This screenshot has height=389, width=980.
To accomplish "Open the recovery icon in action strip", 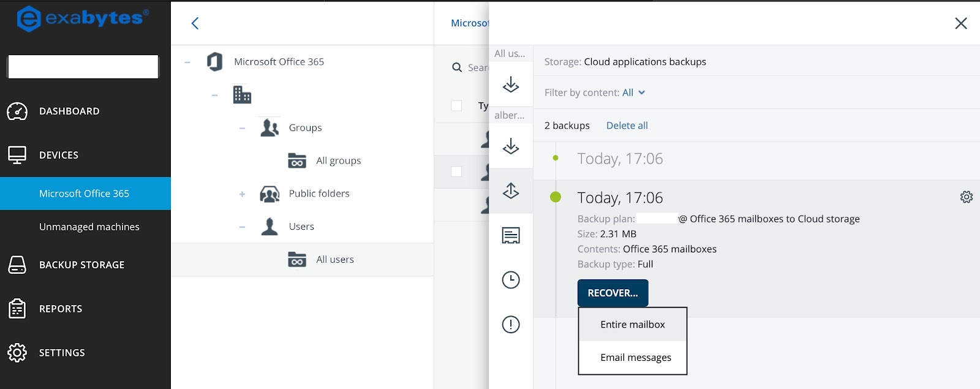I will [511, 191].
